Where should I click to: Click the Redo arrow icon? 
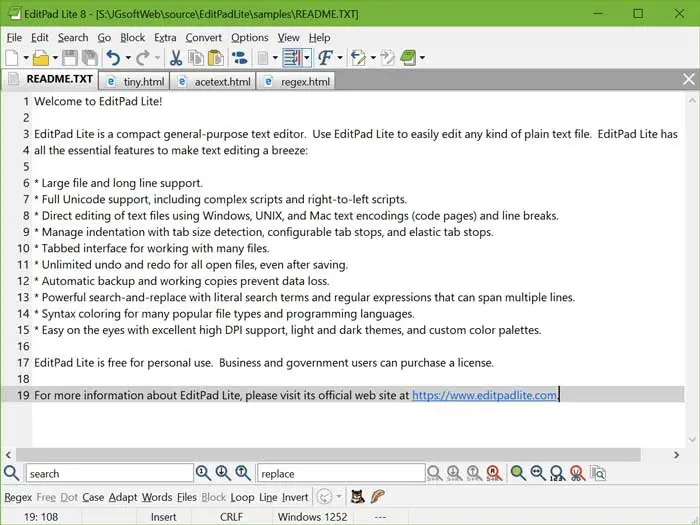(x=142, y=58)
